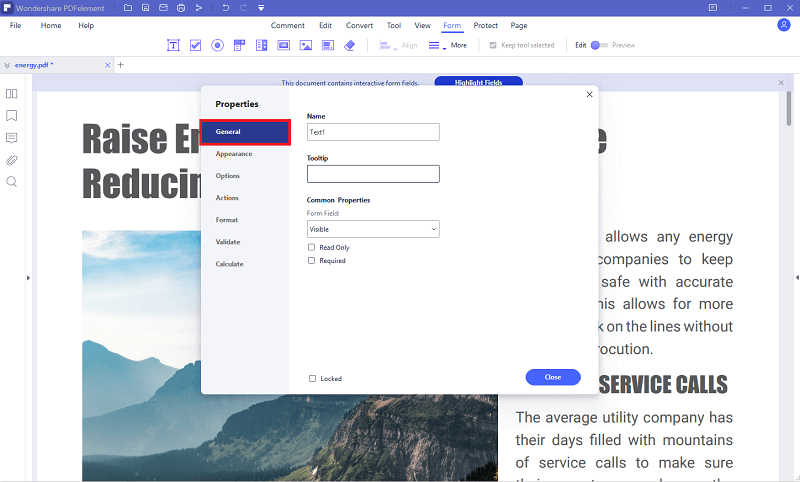Switch to the Tool tab
The width and height of the screenshot is (800, 482).
(x=394, y=26)
